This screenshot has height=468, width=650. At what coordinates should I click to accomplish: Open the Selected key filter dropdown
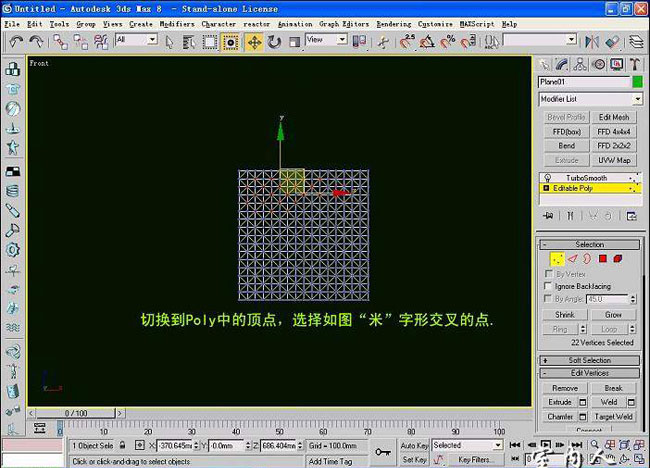pyautogui.click(x=467, y=445)
